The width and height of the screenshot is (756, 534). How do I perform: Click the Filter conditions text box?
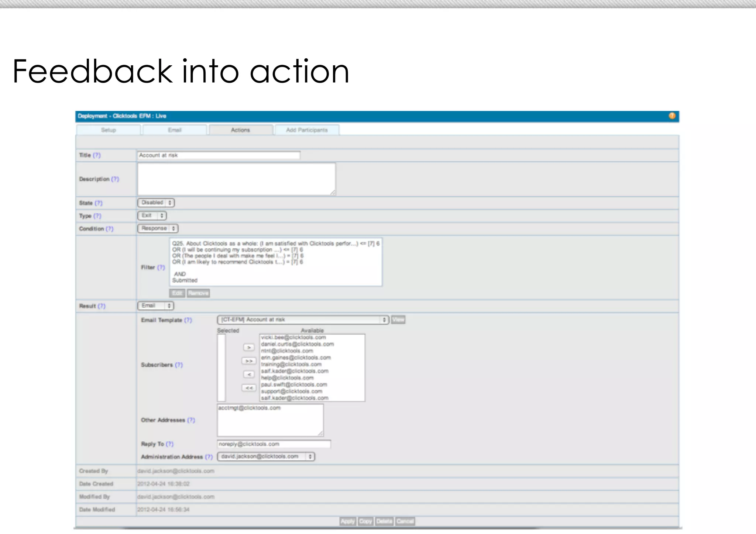[276, 262]
